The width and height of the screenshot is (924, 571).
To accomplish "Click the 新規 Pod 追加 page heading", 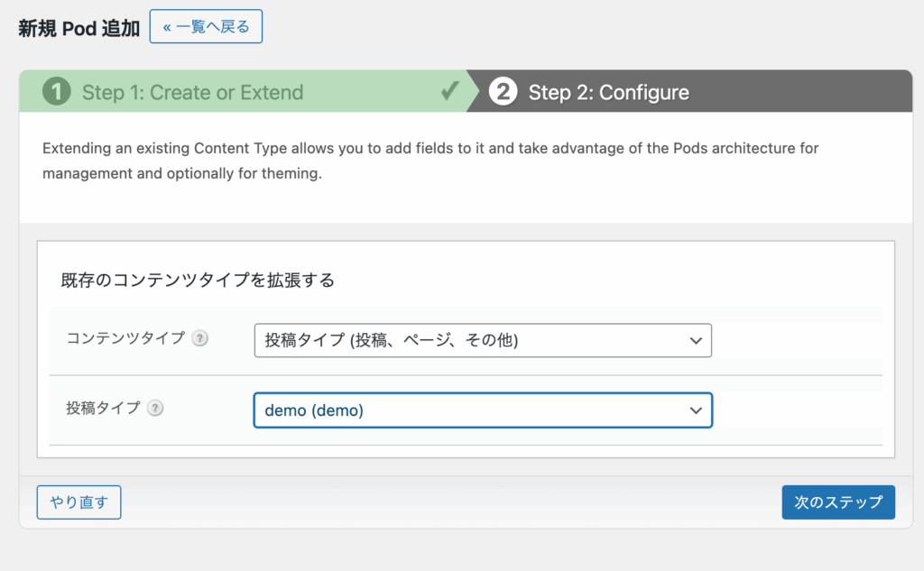I will 79,28.
